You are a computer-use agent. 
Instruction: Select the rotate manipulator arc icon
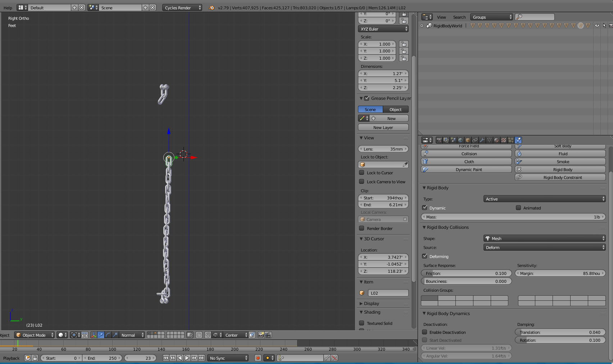[x=108, y=335]
